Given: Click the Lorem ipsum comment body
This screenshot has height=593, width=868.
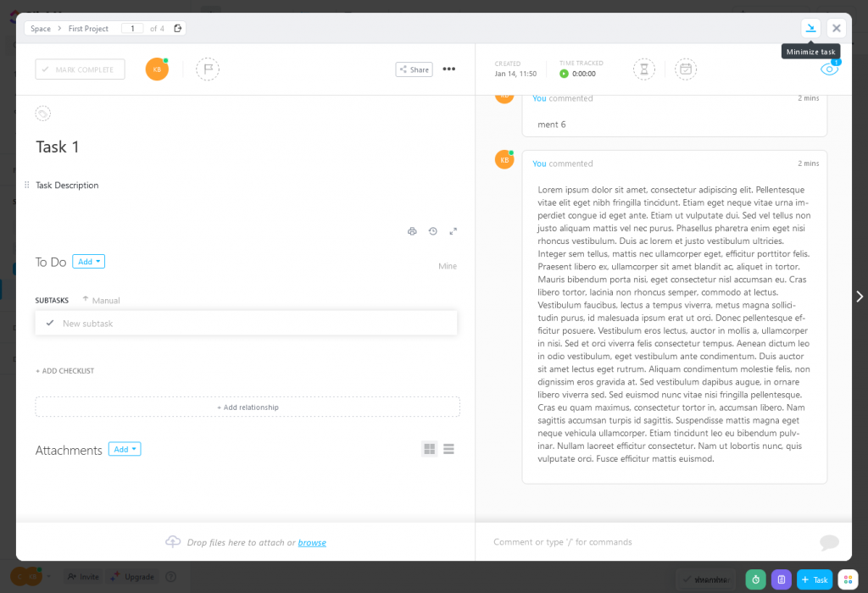Looking at the screenshot, I should click(x=674, y=324).
